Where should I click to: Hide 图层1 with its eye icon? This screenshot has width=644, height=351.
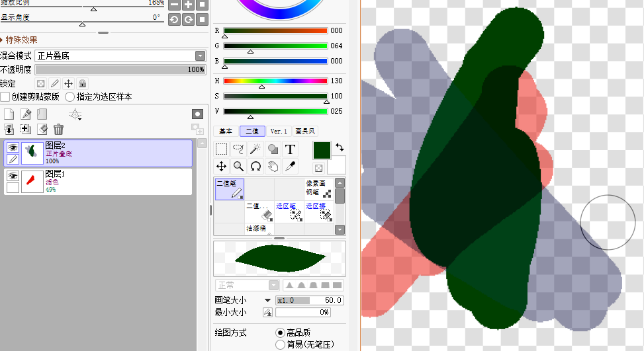tap(13, 176)
